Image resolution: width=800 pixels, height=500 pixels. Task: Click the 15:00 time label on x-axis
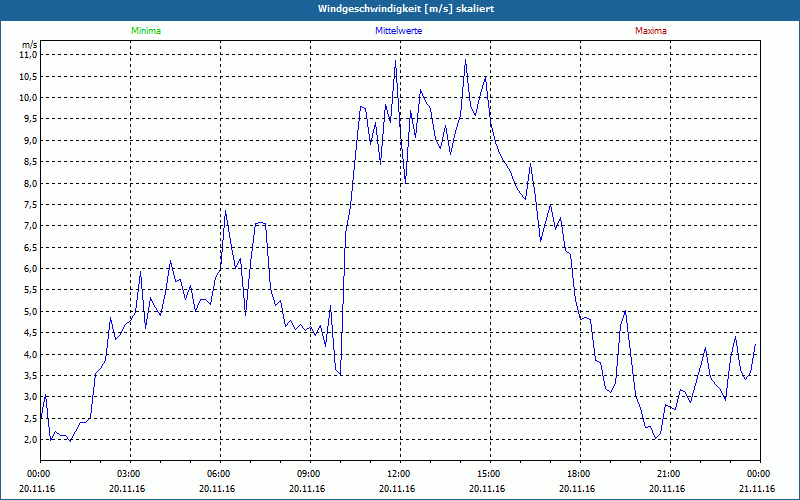[x=490, y=474]
